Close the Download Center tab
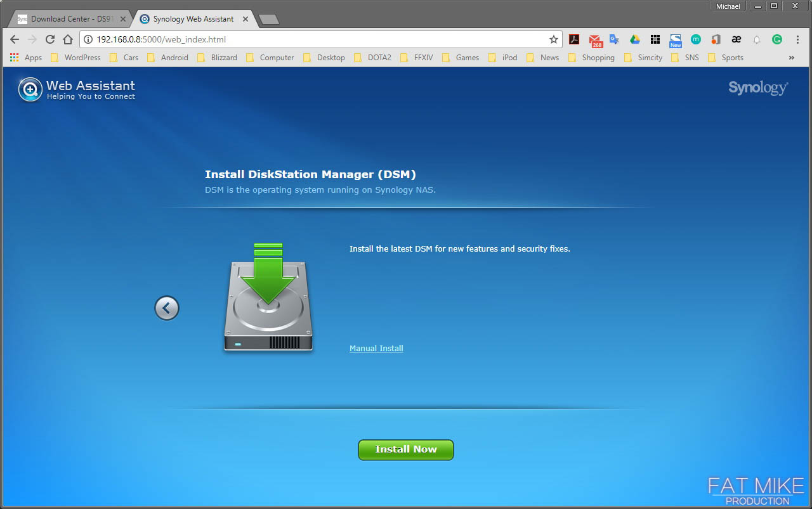The height and width of the screenshot is (509, 812). click(x=123, y=19)
